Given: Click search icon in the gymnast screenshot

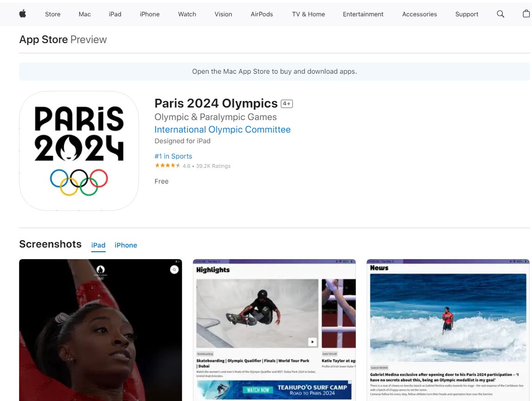Looking at the screenshot, I should [174, 270].
